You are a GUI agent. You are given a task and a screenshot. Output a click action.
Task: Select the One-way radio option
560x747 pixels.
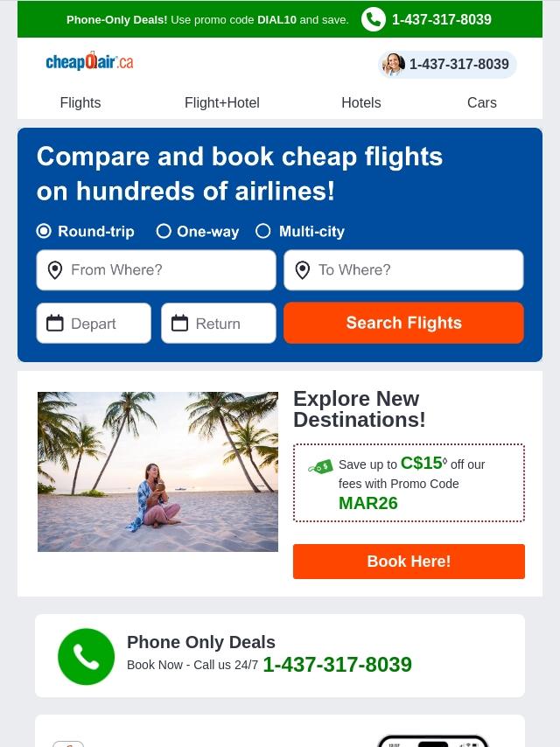pos(164,231)
